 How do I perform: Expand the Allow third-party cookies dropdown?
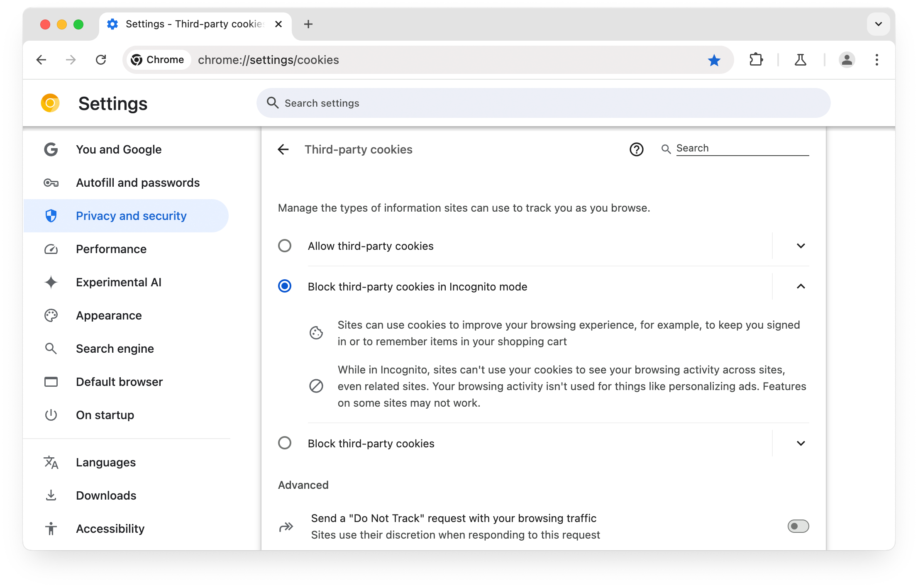click(800, 246)
